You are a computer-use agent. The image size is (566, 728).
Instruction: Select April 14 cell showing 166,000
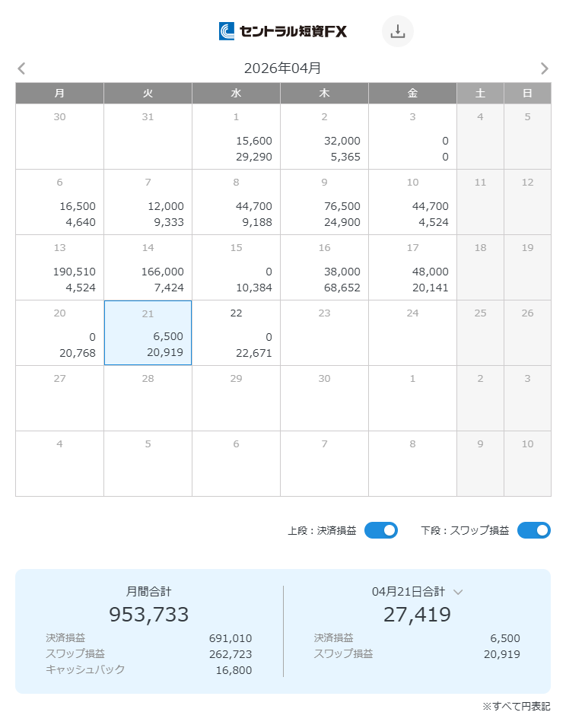click(148, 267)
